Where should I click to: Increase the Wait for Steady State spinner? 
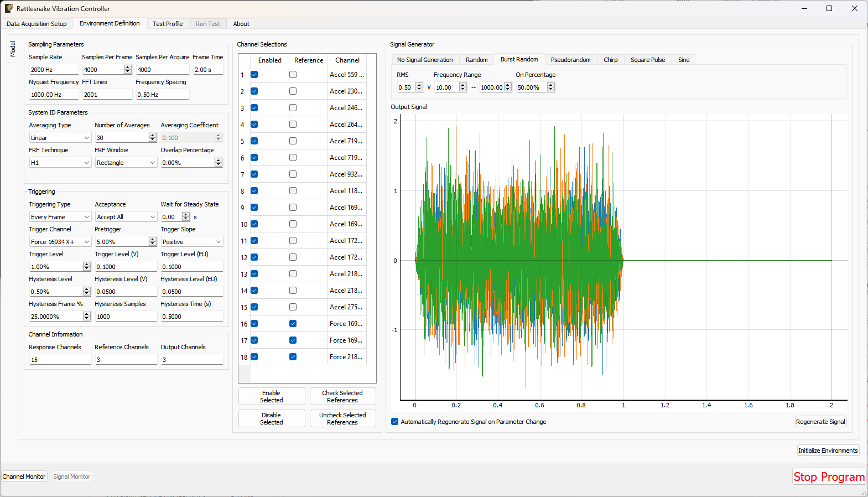tap(186, 215)
